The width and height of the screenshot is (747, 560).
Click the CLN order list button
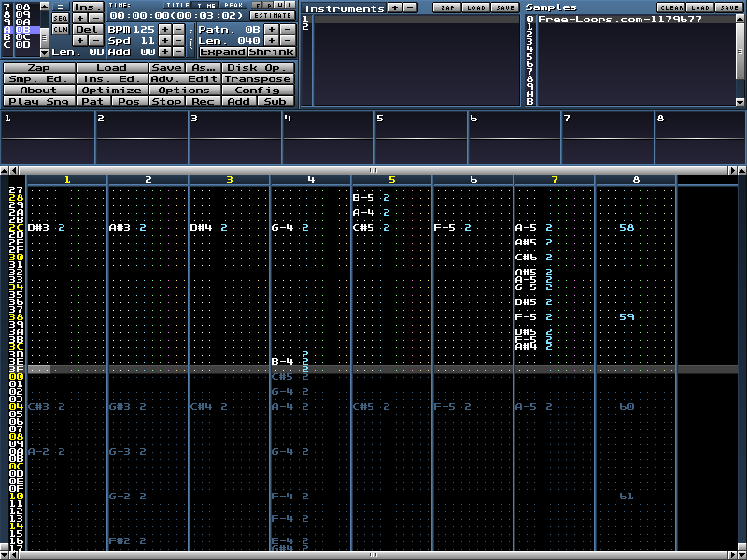pyautogui.click(x=61, y=30)
